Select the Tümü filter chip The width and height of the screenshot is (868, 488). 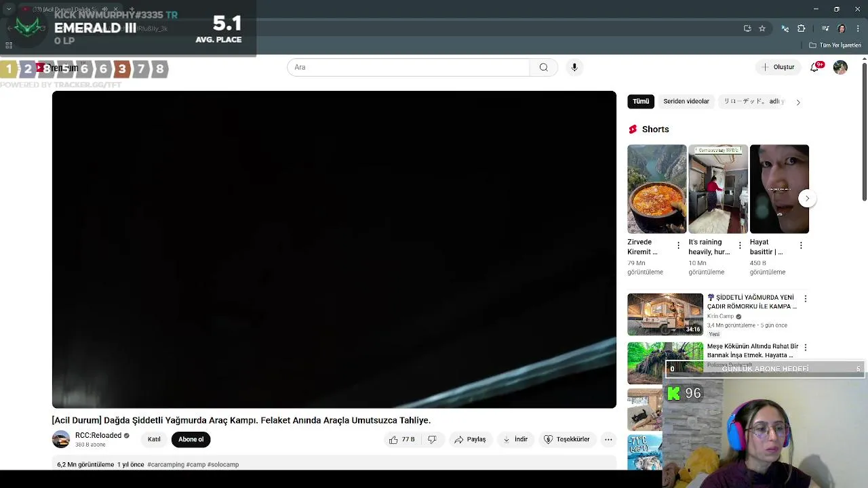(641, 101)
